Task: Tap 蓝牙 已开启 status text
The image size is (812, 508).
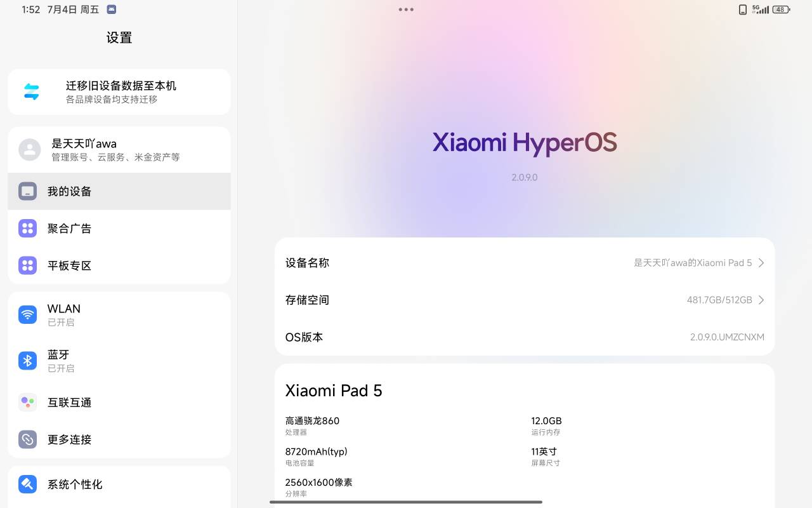Action: 61,368
